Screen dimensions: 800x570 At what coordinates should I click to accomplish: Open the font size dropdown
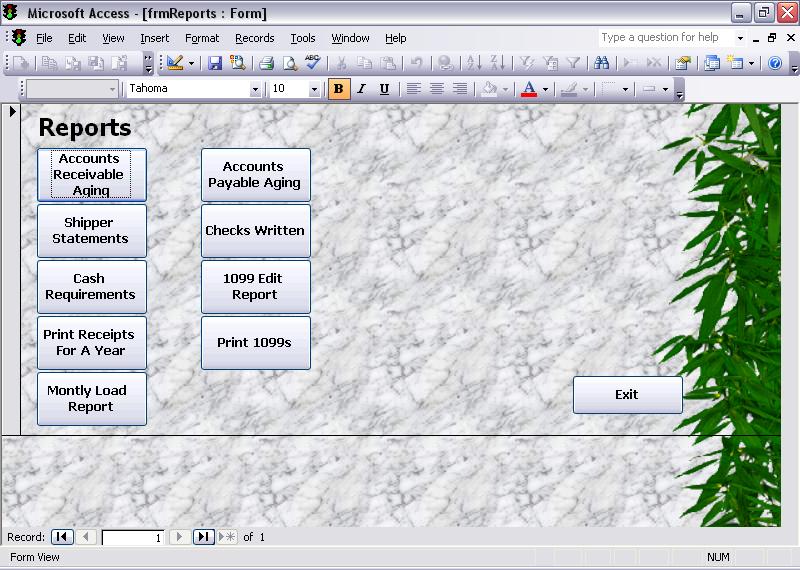pyautogui.click(x=314, y=89)
